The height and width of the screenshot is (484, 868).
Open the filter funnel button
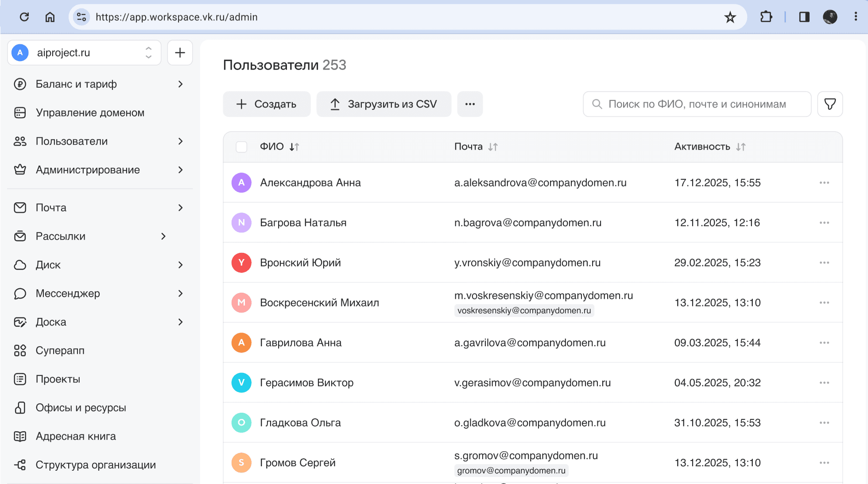tap(830, 104)
